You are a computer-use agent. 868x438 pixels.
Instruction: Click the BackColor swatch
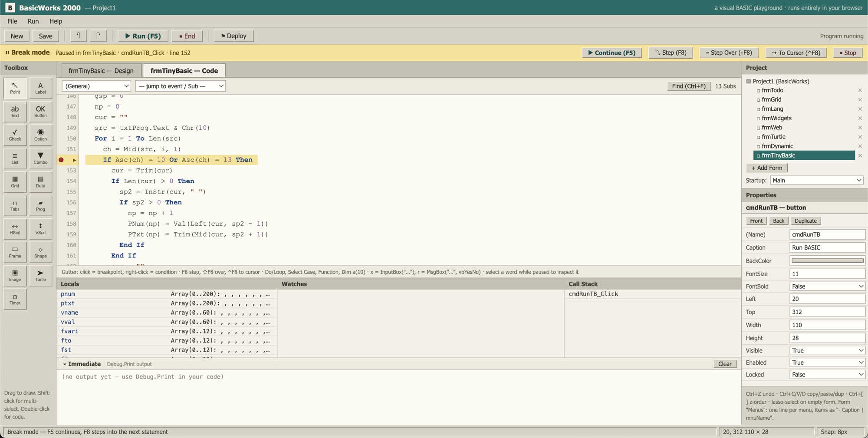click(827, 260)
